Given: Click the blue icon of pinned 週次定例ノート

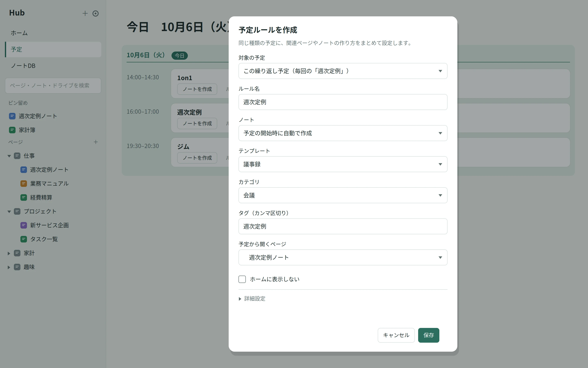Looking at the screenshot, I should 12,116.
